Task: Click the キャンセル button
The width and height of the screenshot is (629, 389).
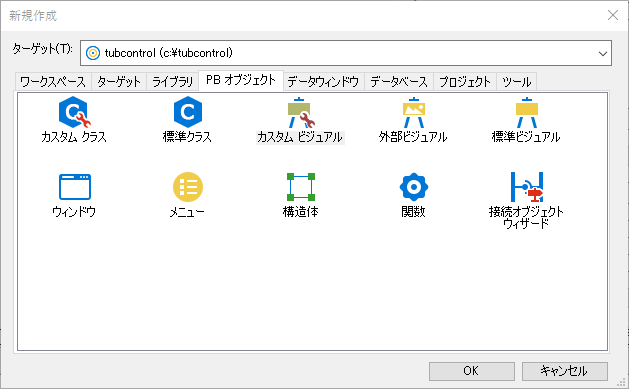Action: point(564,371)
